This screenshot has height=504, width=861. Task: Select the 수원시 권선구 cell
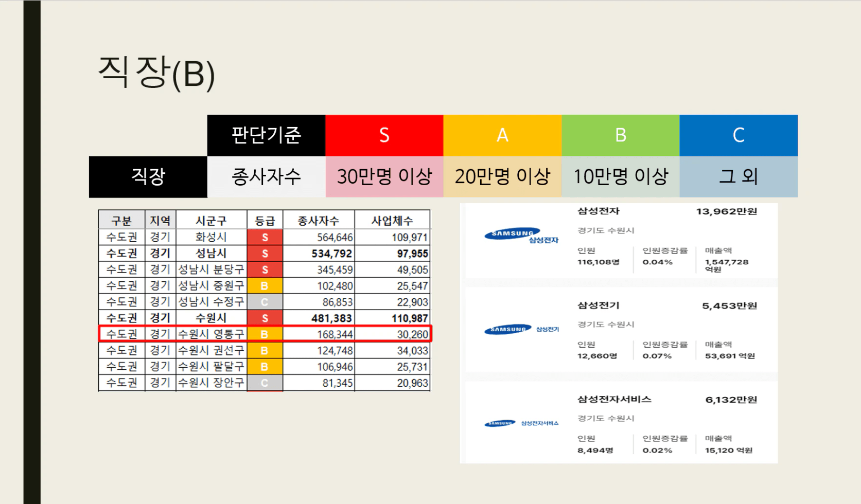coord(211,350)
